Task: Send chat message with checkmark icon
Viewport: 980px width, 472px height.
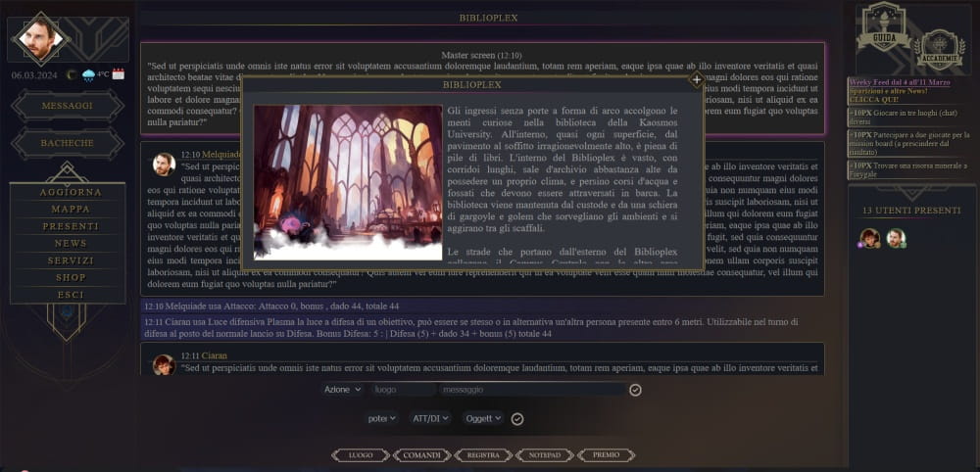Action: click(635, 390)
